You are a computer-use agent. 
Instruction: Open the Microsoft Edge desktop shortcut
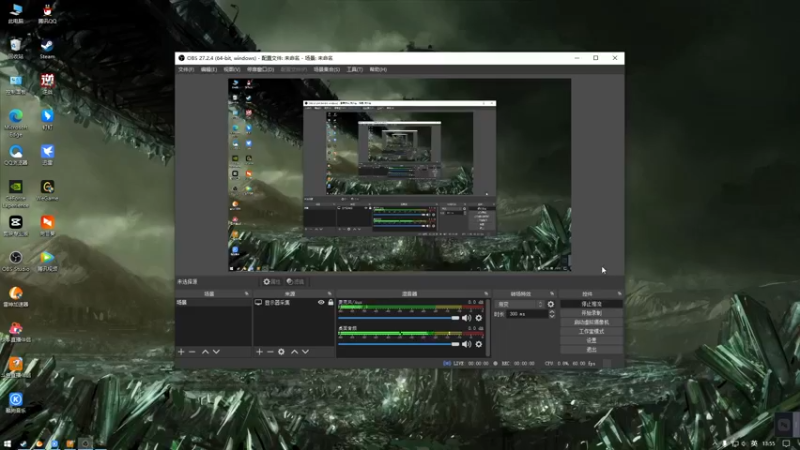tap(15, 122)
